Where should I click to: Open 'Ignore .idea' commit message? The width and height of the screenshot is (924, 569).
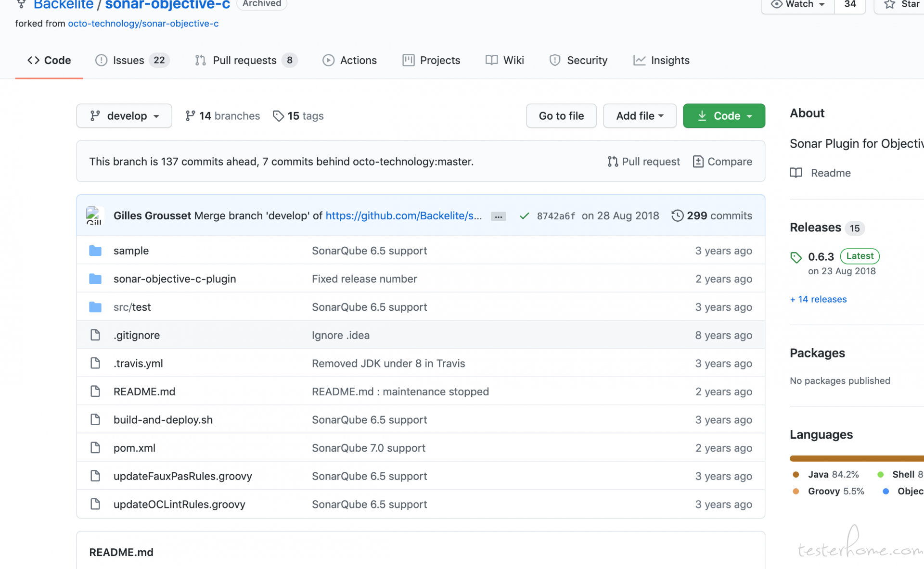click(x=341, y=335)
